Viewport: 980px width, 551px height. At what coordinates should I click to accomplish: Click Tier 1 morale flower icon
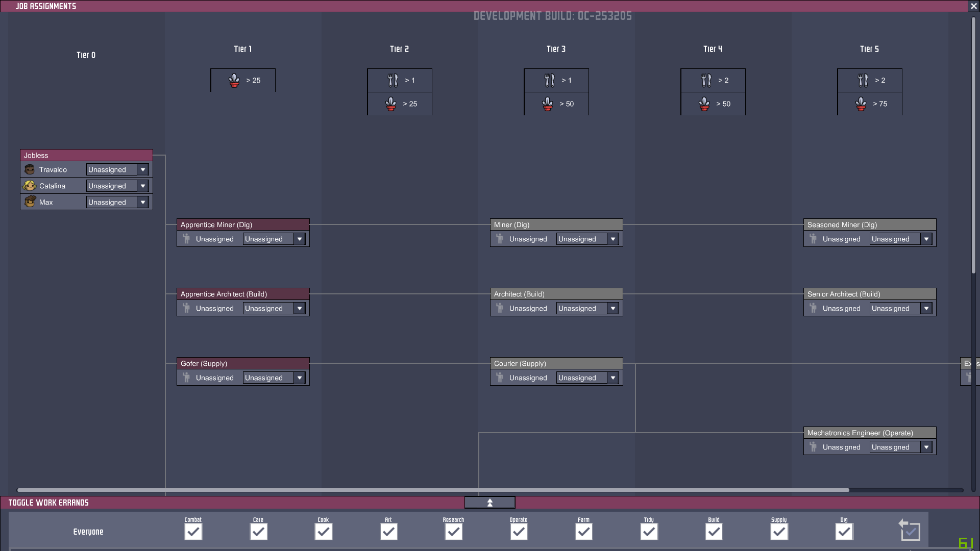pyautogui.click(x=234, y=81)
